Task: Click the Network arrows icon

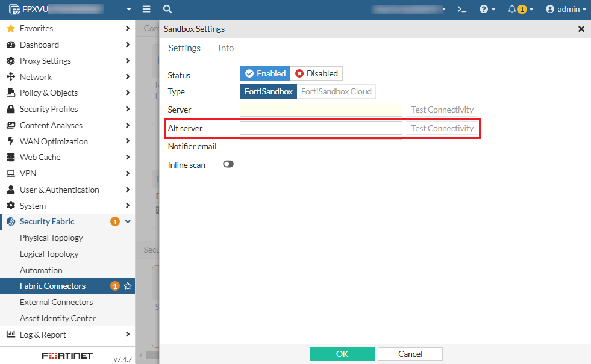Action: pos(11,77)
